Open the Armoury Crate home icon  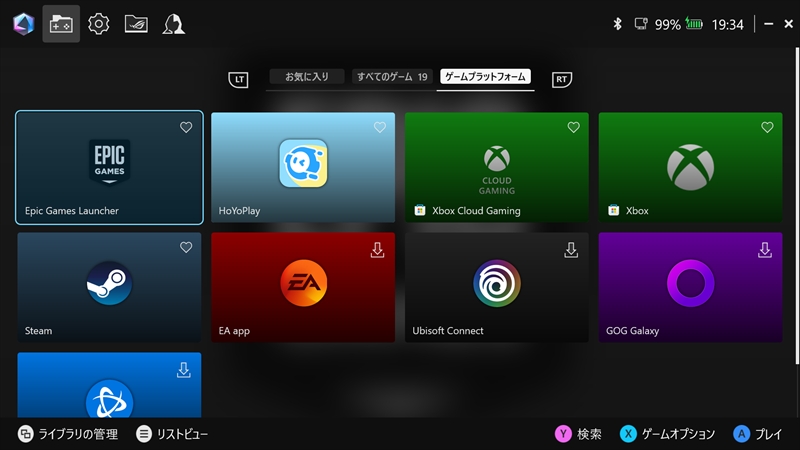tap(22, 24)
